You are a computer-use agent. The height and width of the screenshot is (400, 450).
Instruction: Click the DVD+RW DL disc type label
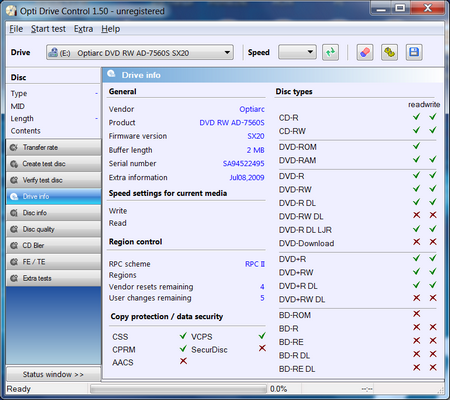click(302, 299)
